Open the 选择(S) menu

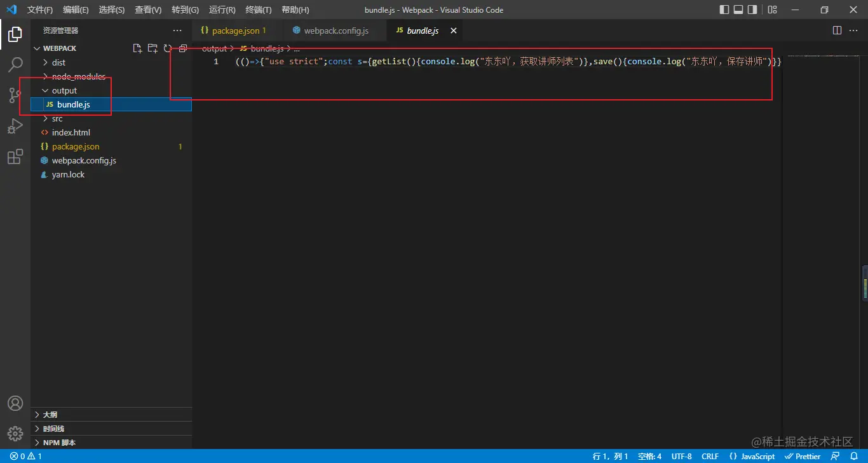coord(112,10)
